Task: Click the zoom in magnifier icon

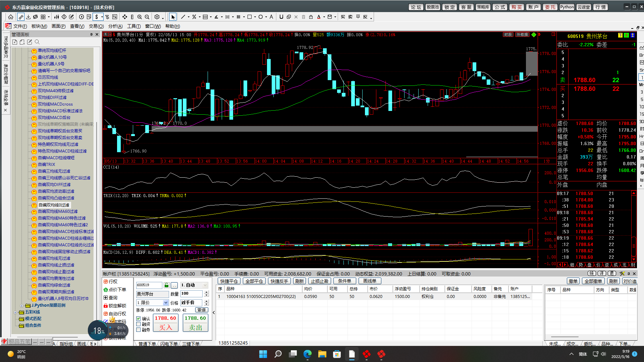Action: click(x=140, y=17)
